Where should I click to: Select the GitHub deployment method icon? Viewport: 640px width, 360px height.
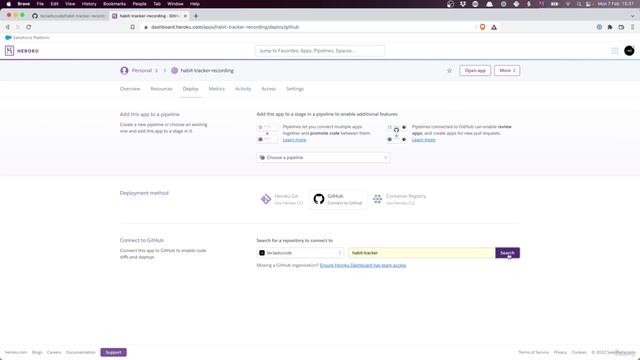click(x=319, y=199)
